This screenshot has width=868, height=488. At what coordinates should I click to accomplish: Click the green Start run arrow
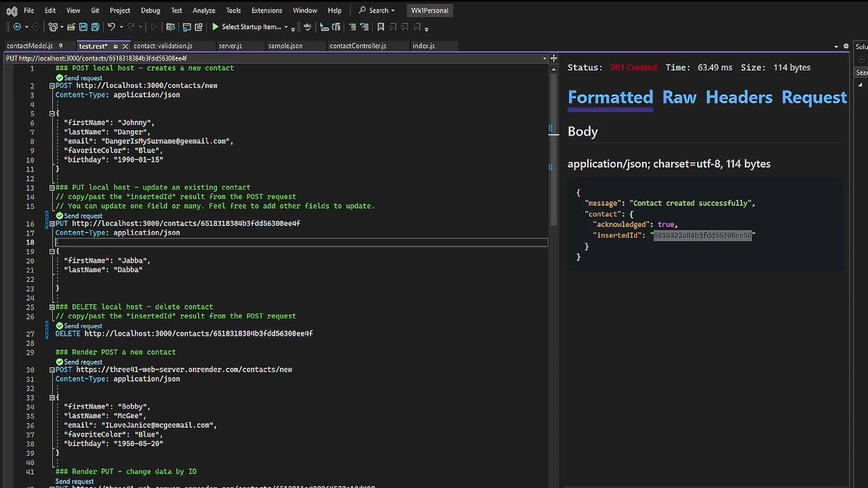tap(215, 27)
